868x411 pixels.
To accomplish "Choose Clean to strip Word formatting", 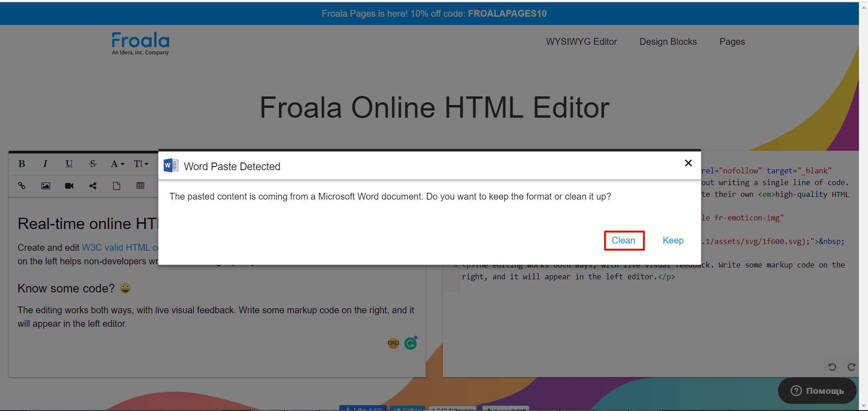I will pyautogui.click(x=624, y=240).
